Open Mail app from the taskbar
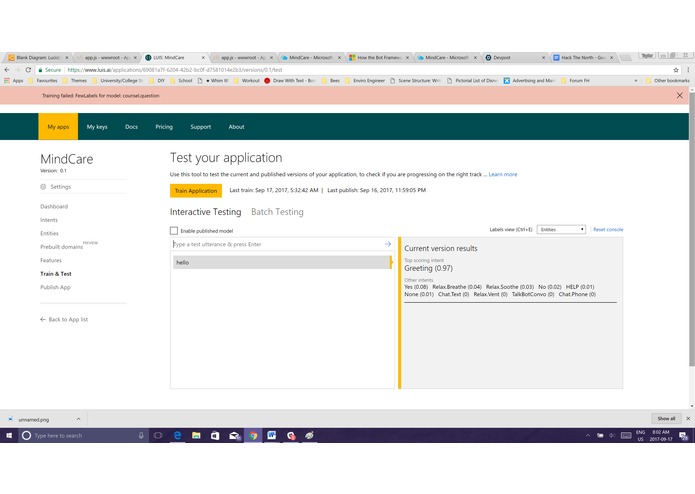This screenshot has height=494, width=695. point(234,436)
